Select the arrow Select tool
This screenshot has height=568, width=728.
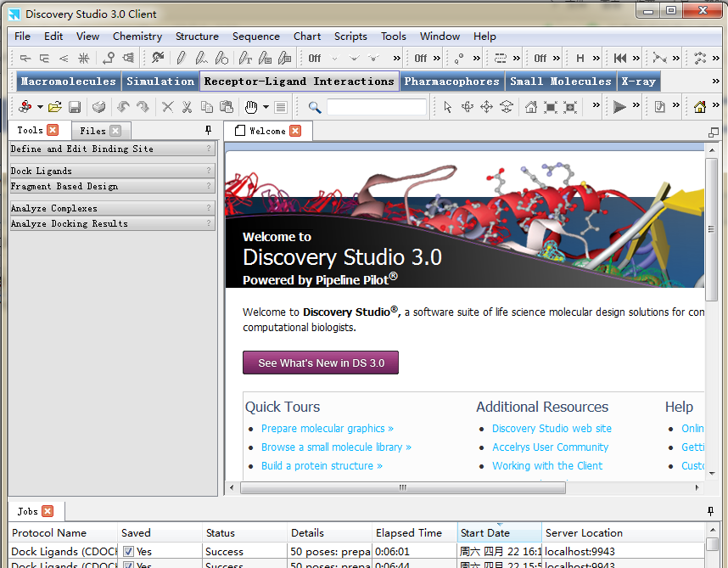tap(448, 107)
